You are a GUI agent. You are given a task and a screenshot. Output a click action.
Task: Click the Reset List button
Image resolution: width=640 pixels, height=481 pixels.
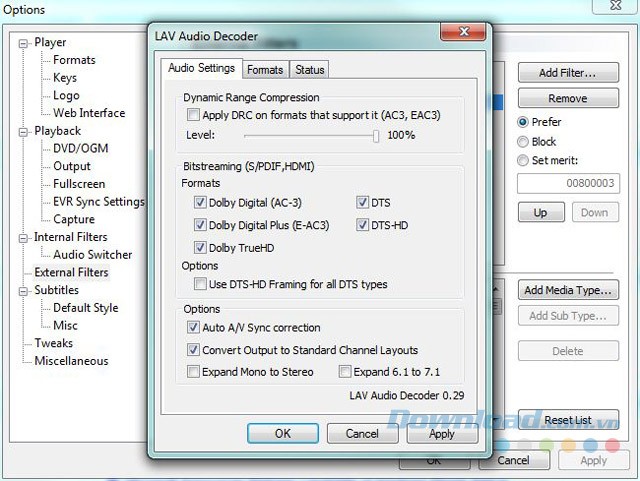coord(568,420)
